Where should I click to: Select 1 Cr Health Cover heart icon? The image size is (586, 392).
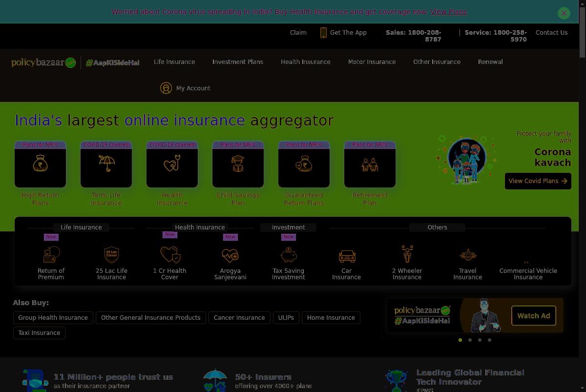click(170, 254)
